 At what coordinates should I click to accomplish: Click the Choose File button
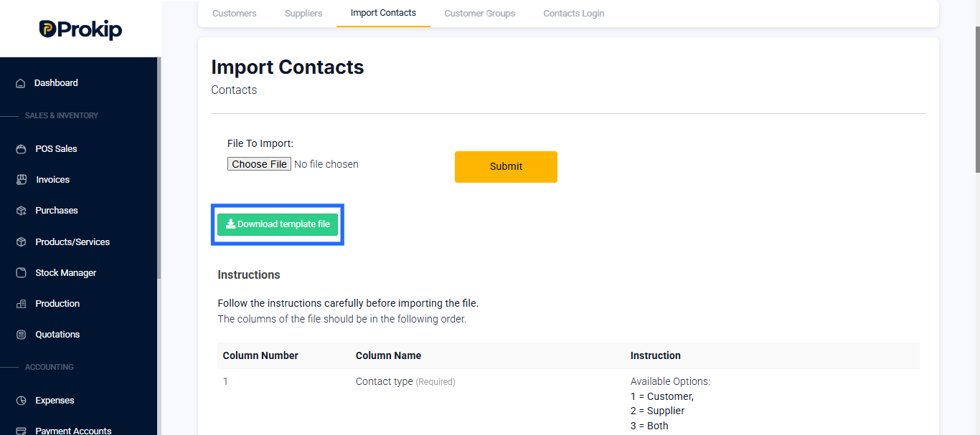pos(260,164)
